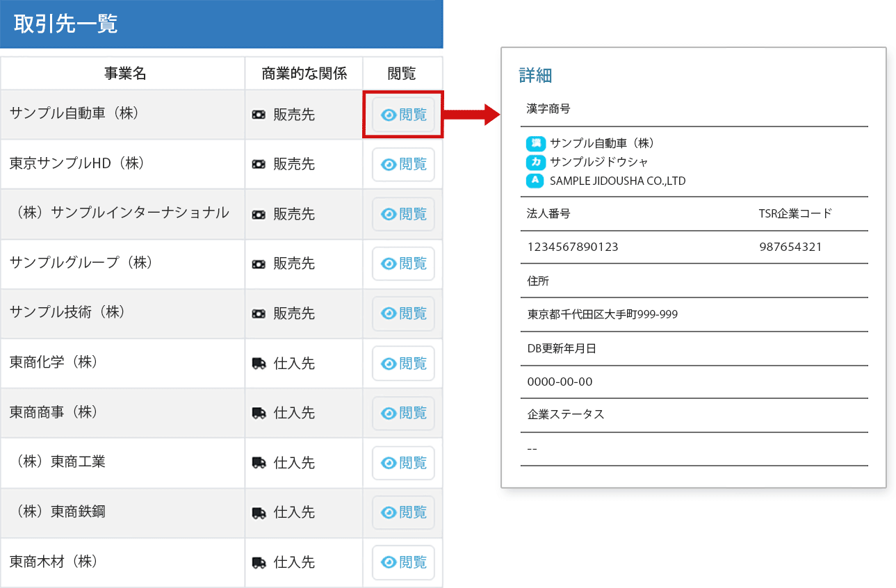
Task: Click the A English name badge icon
Action: [x=536, y=181]
